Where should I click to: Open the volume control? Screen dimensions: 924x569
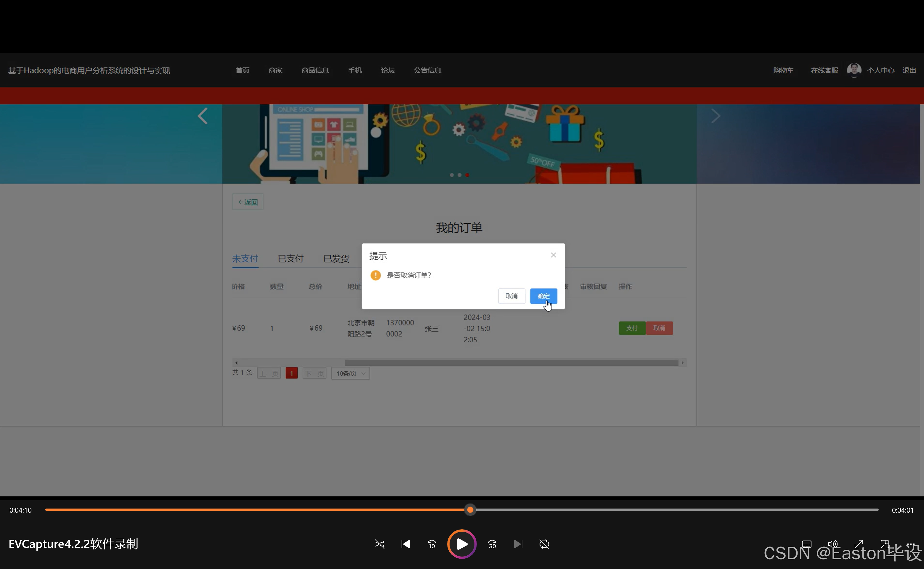click(x=832, y=544)
